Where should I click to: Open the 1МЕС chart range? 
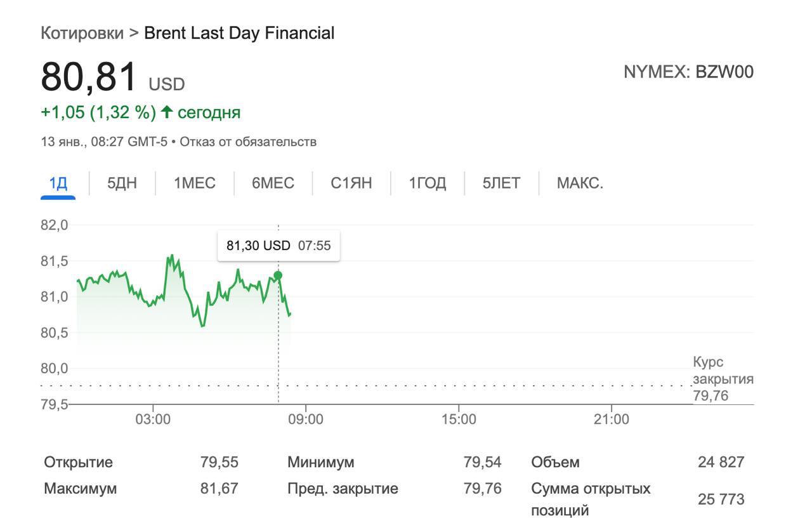pyautogui.click(x=195, y=183)
